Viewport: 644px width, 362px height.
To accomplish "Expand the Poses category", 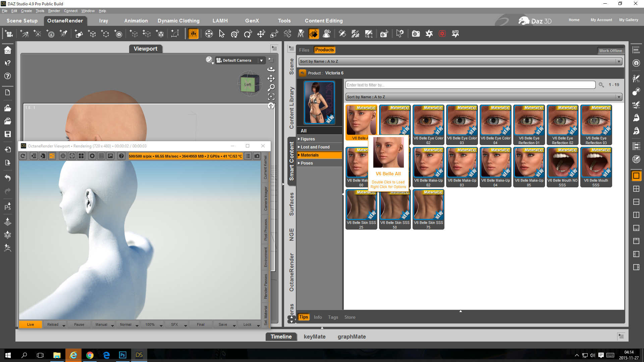I will 320,163.
